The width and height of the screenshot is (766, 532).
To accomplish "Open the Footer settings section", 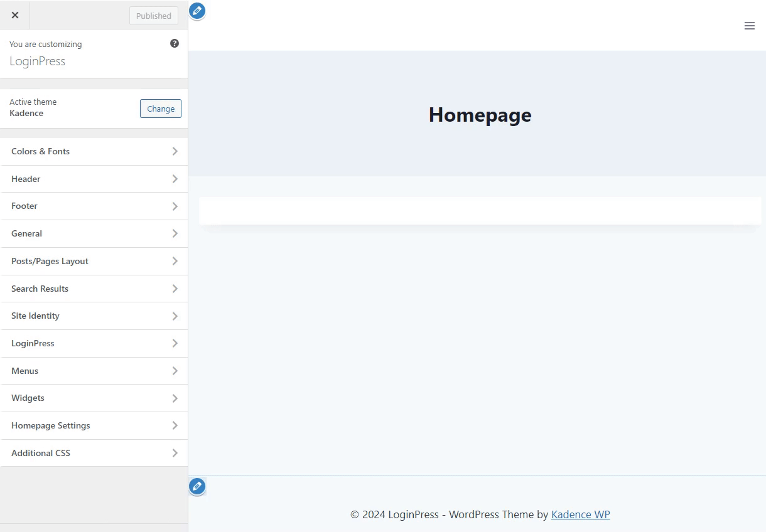I will tap(94, 206).
